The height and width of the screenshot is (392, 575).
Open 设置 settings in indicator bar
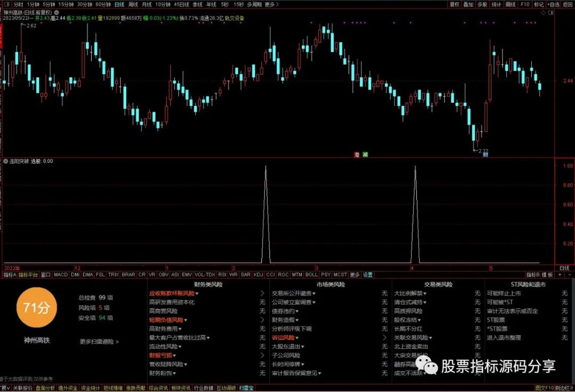coord(367,274)
